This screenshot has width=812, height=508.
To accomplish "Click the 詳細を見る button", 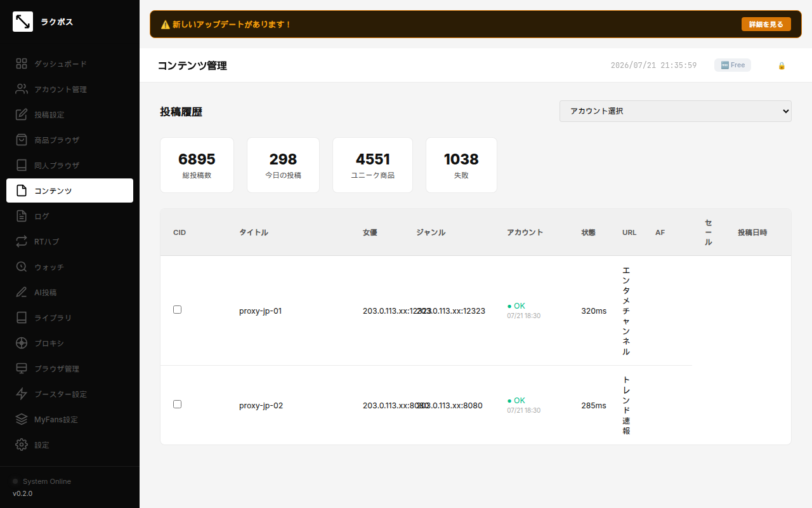I will 766,24.
